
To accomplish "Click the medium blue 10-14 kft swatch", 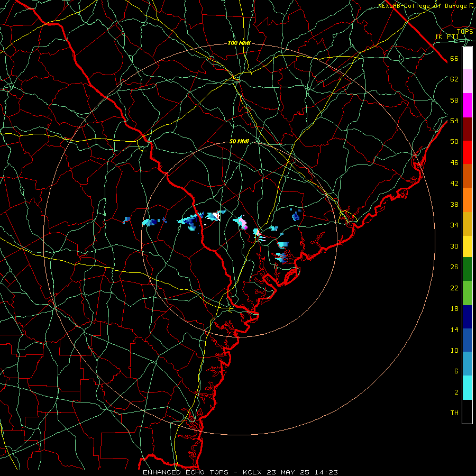I will 467,340.
